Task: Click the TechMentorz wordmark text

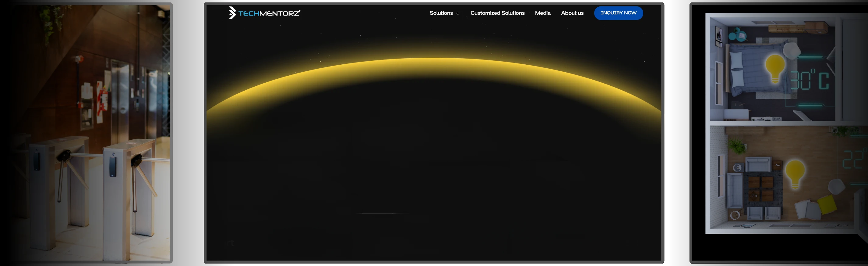Action: (x=269, y=13)
